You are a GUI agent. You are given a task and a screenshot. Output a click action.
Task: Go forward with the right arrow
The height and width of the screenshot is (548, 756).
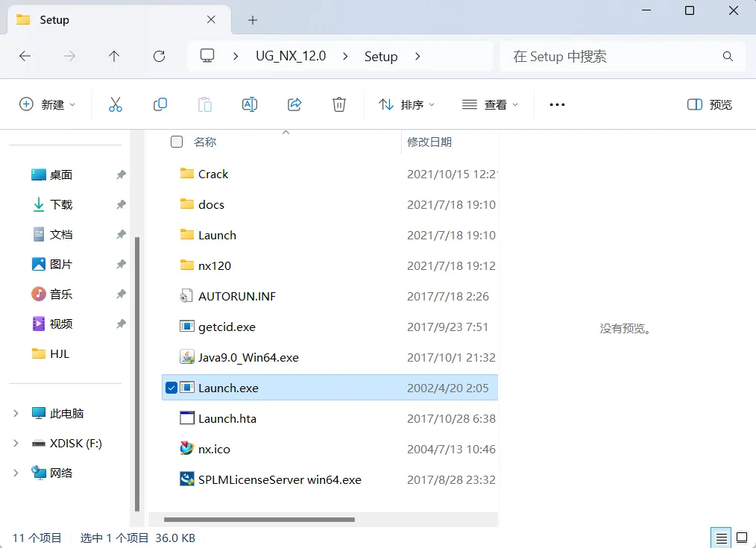(x=69, y=57)
